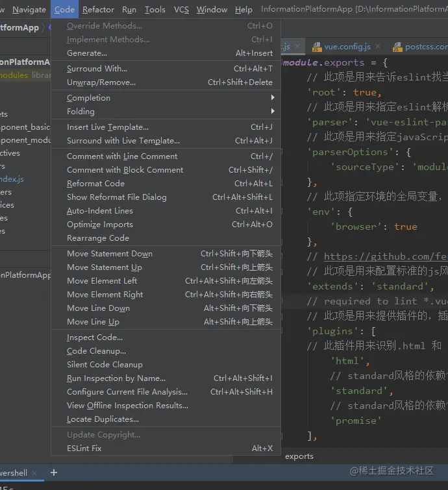This screenshot has width=448, height=490.
Task: Close the powershell terminal tab
Action: 34,473
